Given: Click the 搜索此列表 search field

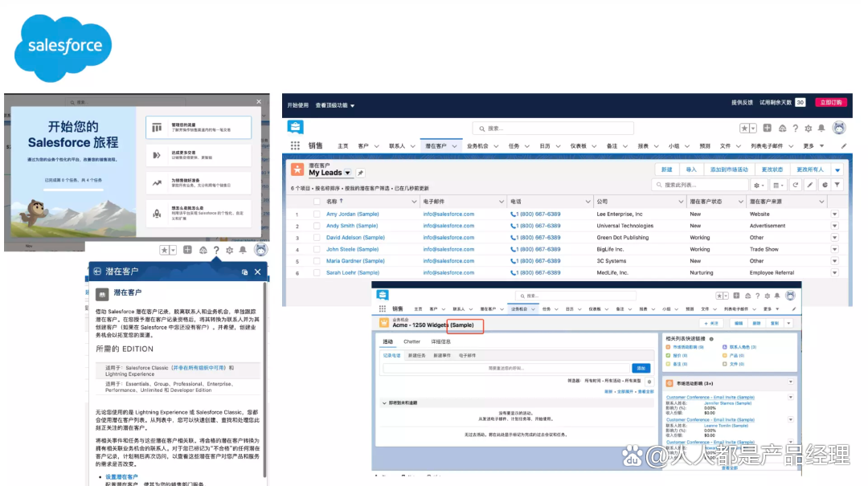Looking at the screenshot, I should [x=699, y=185].
